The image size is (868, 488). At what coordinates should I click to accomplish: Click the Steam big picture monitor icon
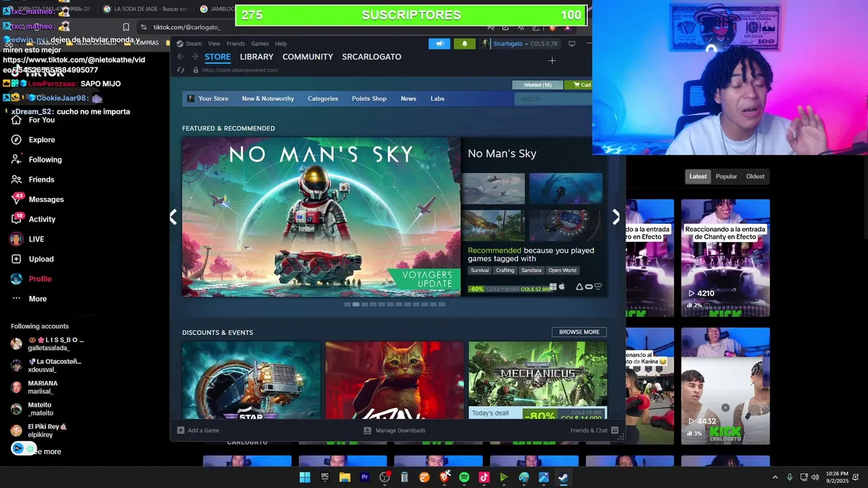click(x=572, y=43)
